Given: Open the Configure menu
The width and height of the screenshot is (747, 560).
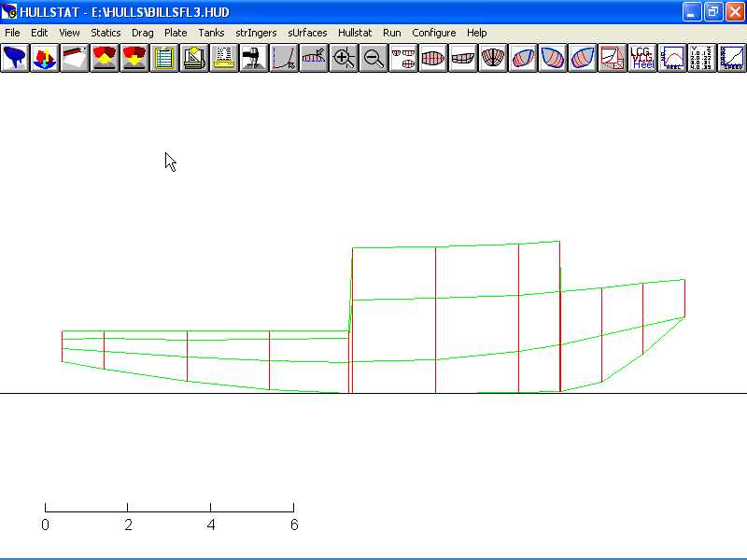Looking at the screenshot, I should (434, 33).
